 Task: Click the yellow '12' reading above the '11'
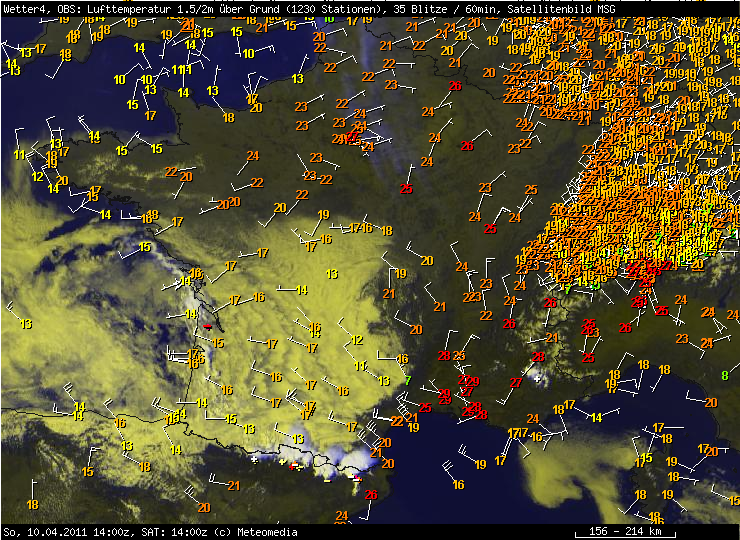(x=357, y=339)
